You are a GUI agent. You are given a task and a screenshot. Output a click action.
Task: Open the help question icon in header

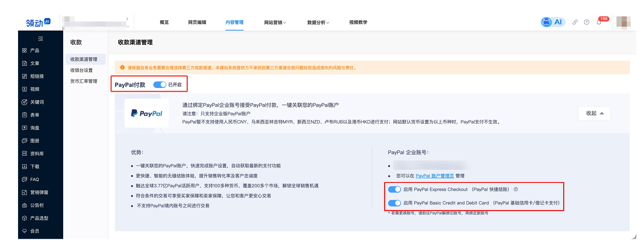point(586,22)
